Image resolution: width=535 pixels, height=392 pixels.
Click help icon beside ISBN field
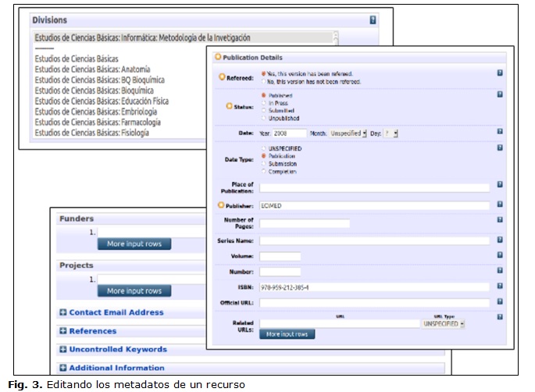click(x=500, y=286)
